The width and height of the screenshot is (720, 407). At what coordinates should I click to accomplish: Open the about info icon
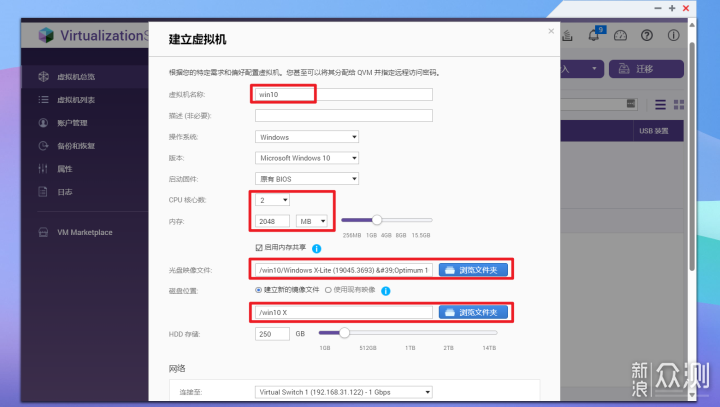[x=674, y=35]
